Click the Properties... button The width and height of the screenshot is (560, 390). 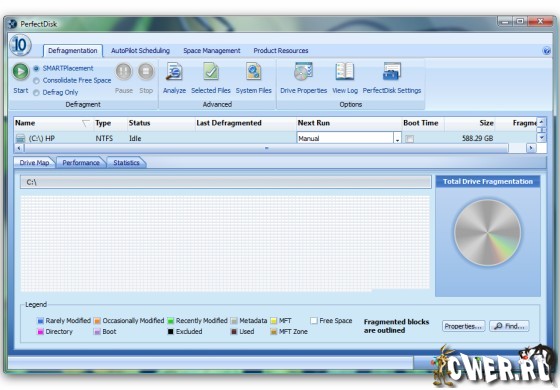tap(464, 326)
